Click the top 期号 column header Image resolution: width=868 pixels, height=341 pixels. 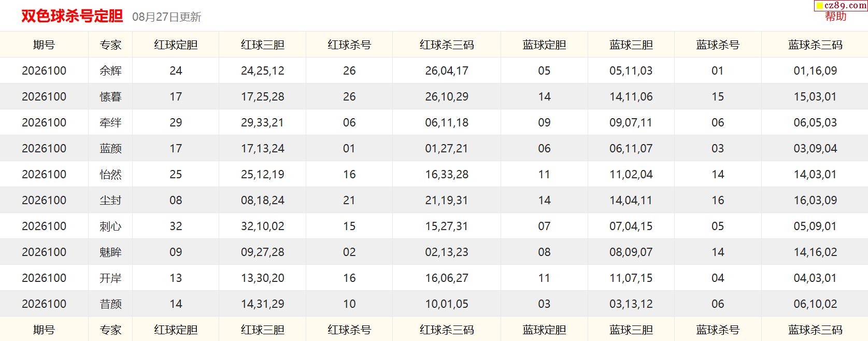point(44,45)
